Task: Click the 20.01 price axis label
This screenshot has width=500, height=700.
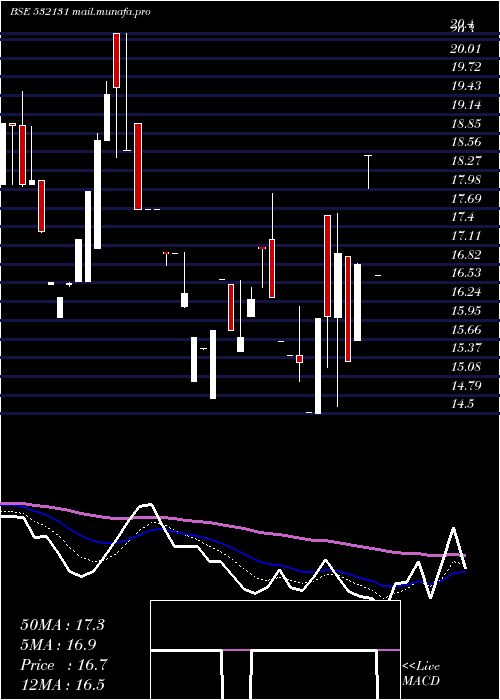Action: (466, 49)
